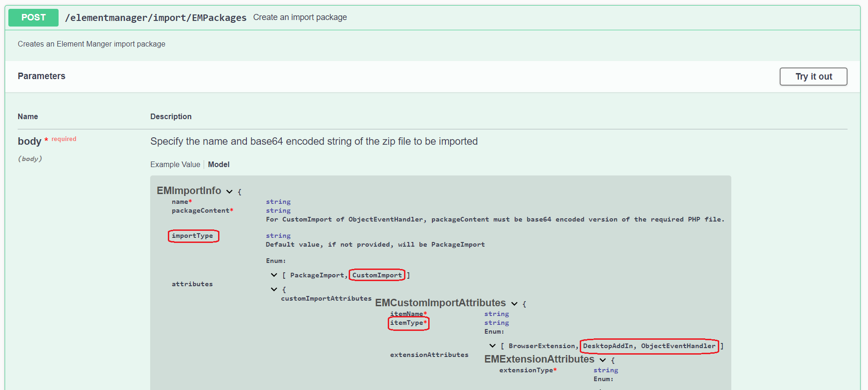Click the Try it out button

point(813,77)
